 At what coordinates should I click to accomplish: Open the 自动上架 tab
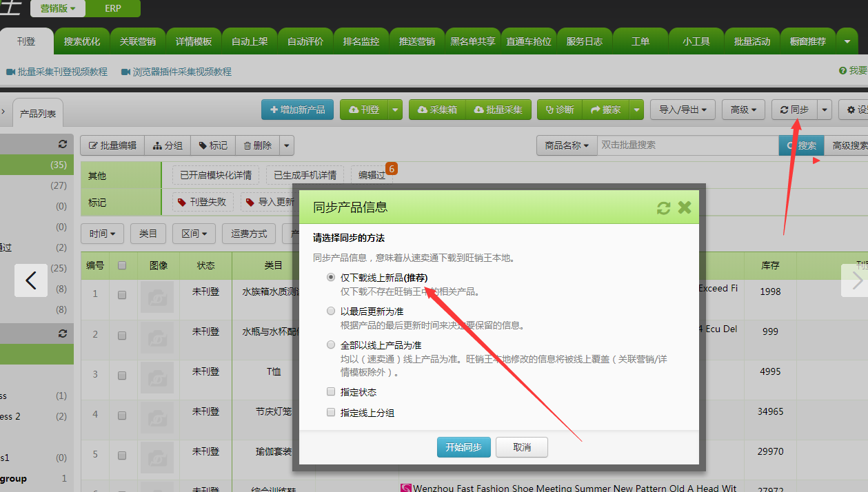(x=250, y=41)
